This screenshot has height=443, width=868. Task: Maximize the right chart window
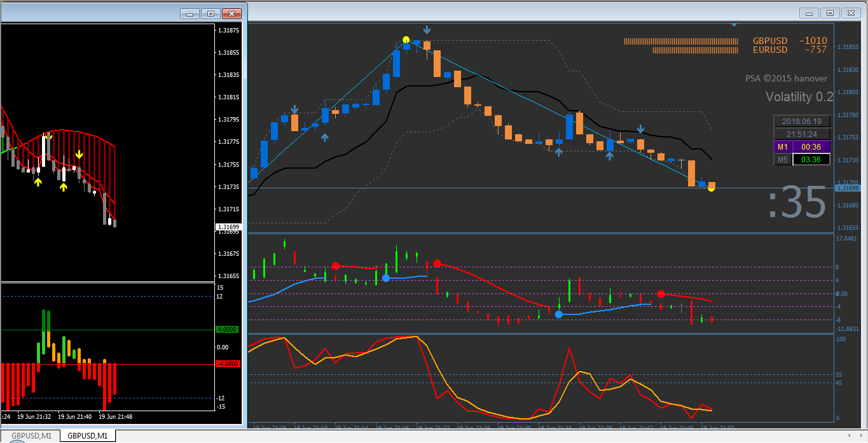click(x=830, y=13)
